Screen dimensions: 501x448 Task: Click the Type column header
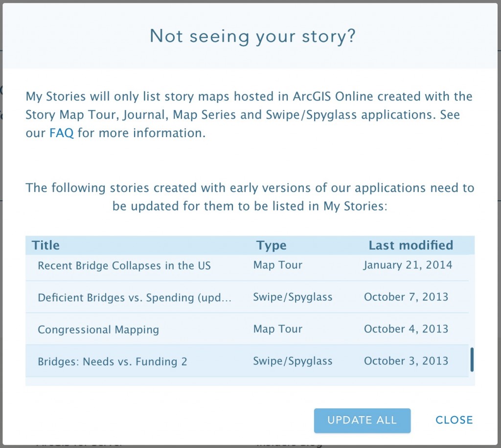click(x=271, y=245)
